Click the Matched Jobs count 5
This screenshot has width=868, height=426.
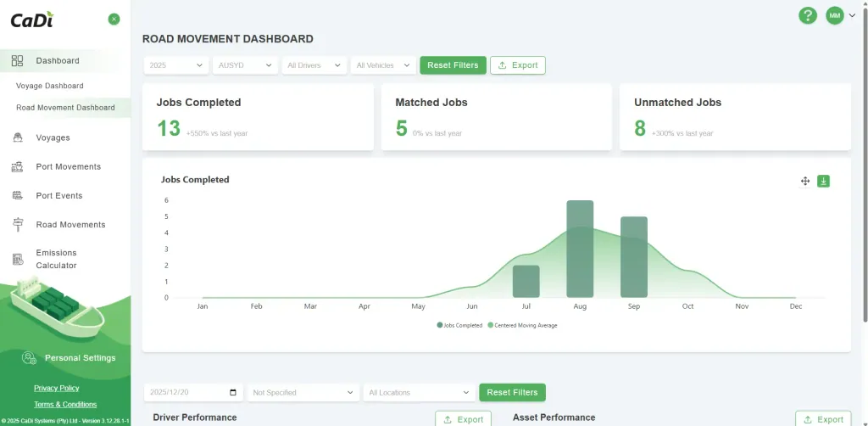pyautogui.click(x=401, y=128)
